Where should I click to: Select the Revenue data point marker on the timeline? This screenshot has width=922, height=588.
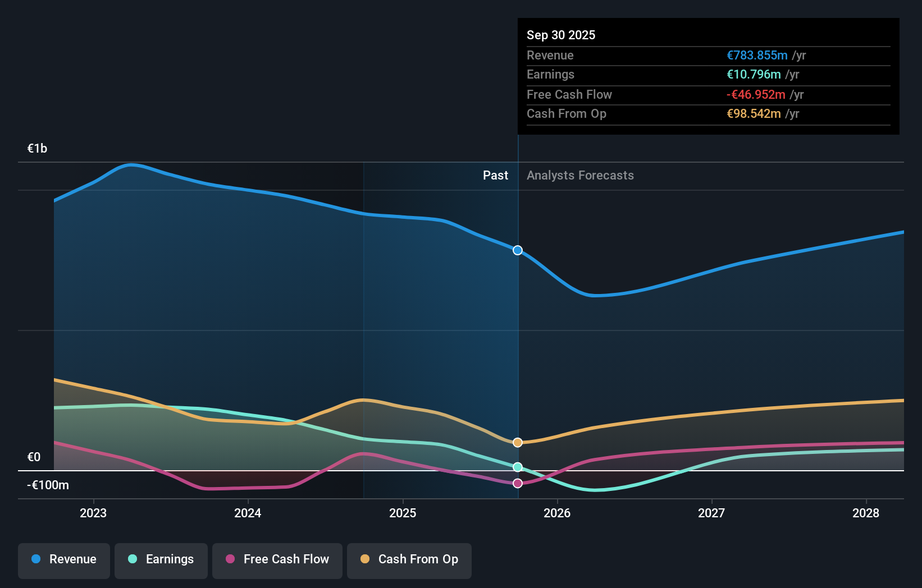pos(517,251)
